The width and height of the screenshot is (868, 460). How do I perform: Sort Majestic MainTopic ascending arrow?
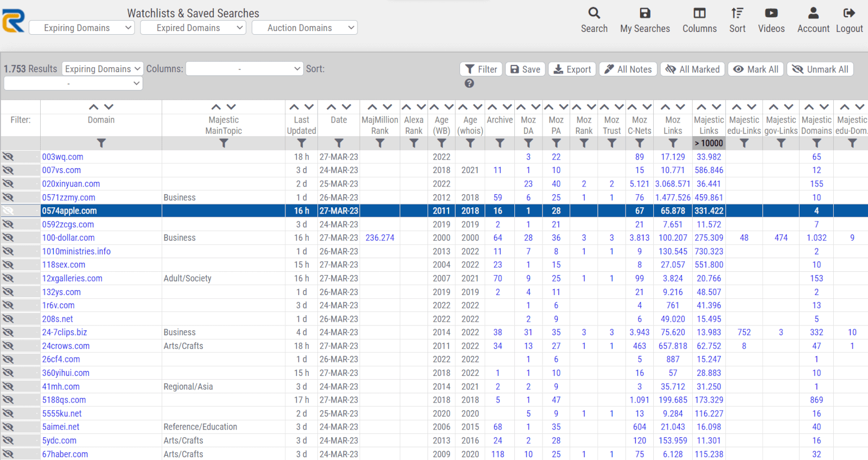pyautogui.click(x=216, y=107)
